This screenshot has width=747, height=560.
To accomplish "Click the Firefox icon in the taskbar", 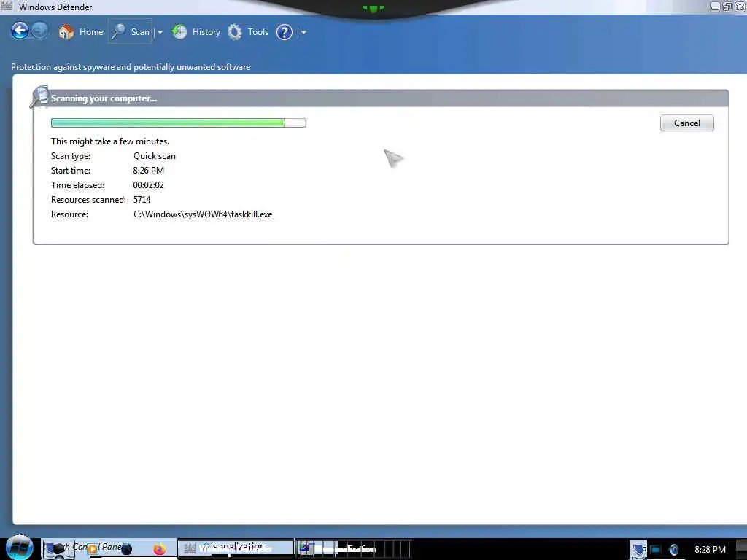I will (x=159, y=549).
